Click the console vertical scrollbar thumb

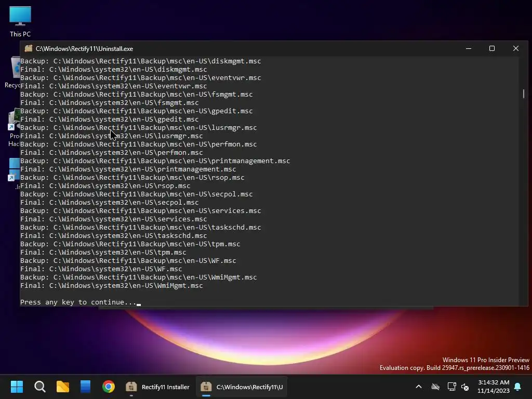pyautogui.click(x=524, y=94)
